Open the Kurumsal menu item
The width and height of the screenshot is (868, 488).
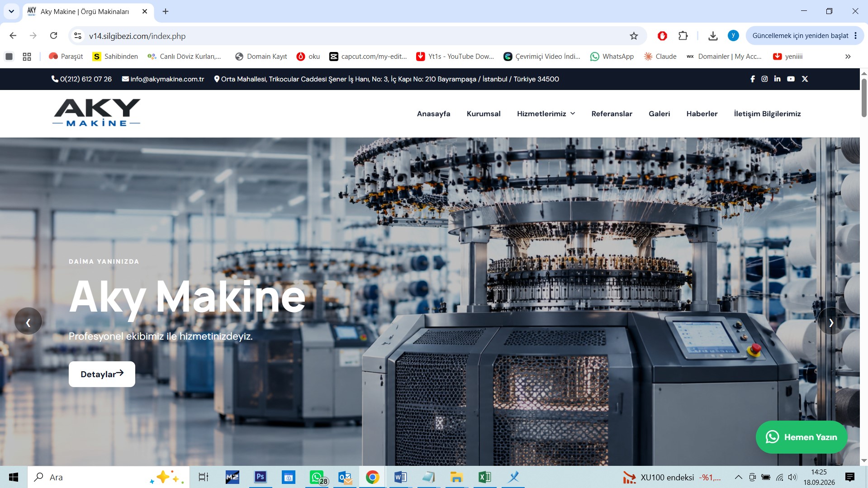[484, 114]
